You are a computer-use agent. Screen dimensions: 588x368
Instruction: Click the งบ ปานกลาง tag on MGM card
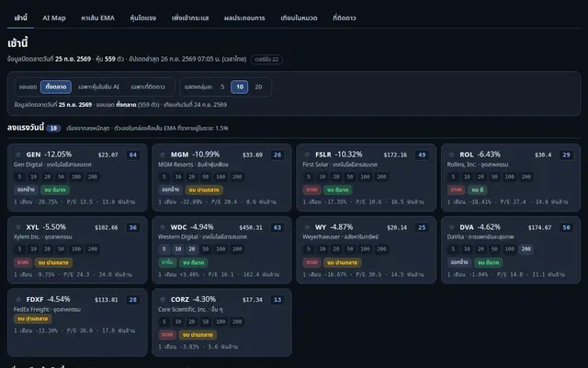pos(204,190)
